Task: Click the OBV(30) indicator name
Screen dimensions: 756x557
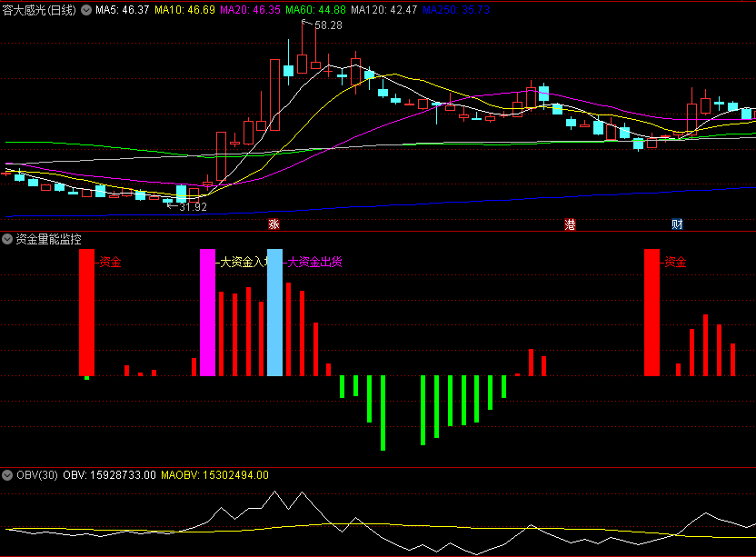Action: click(37, 475)
